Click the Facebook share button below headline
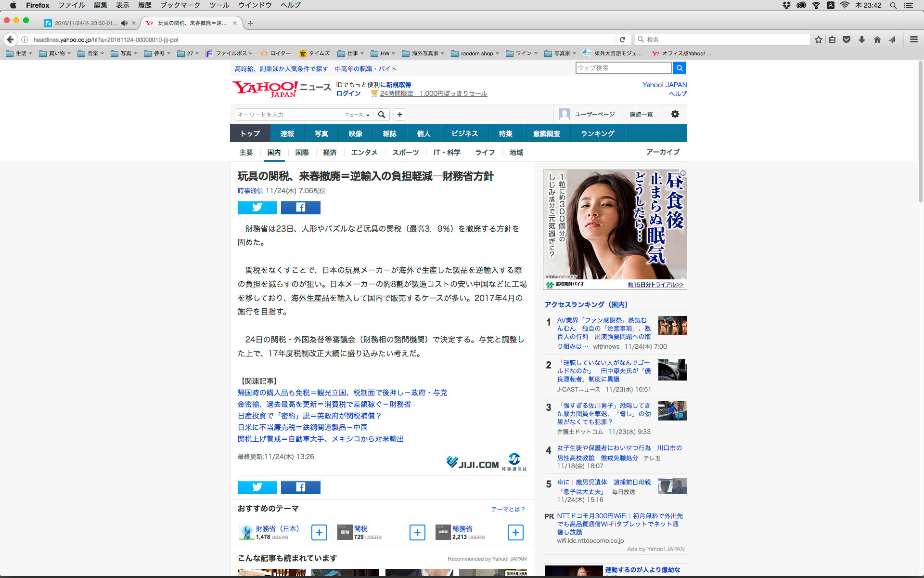Viewport: 924px width, 578px height. [300, 208]
